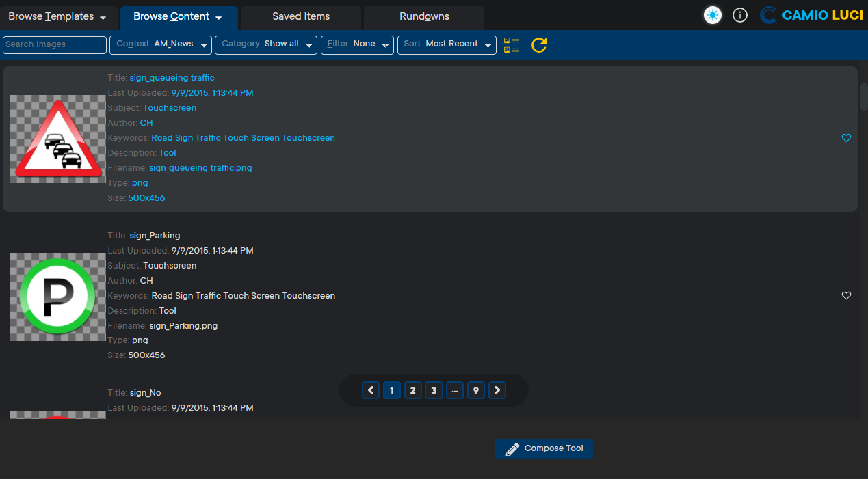Click filename 'sign_queueing traffic.png'
Viewport: 868px width, 479px height.
tap(200, 168)
